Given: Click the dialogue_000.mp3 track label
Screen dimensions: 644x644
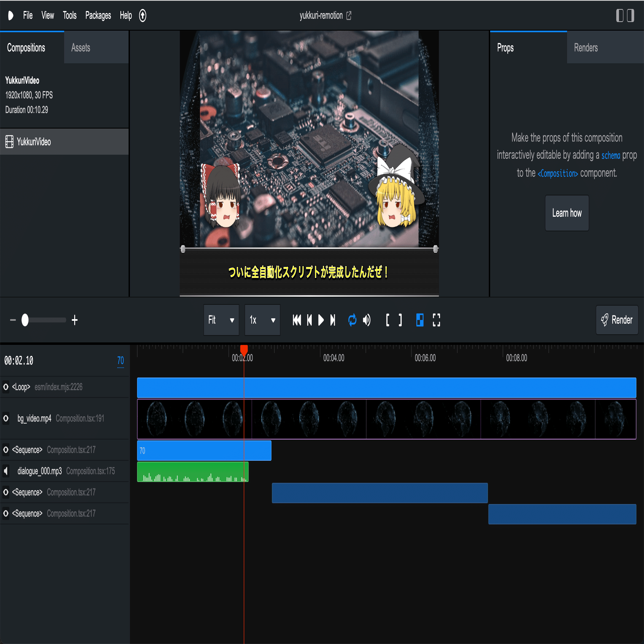Looking at the screenshot, I should coord(40,471).
